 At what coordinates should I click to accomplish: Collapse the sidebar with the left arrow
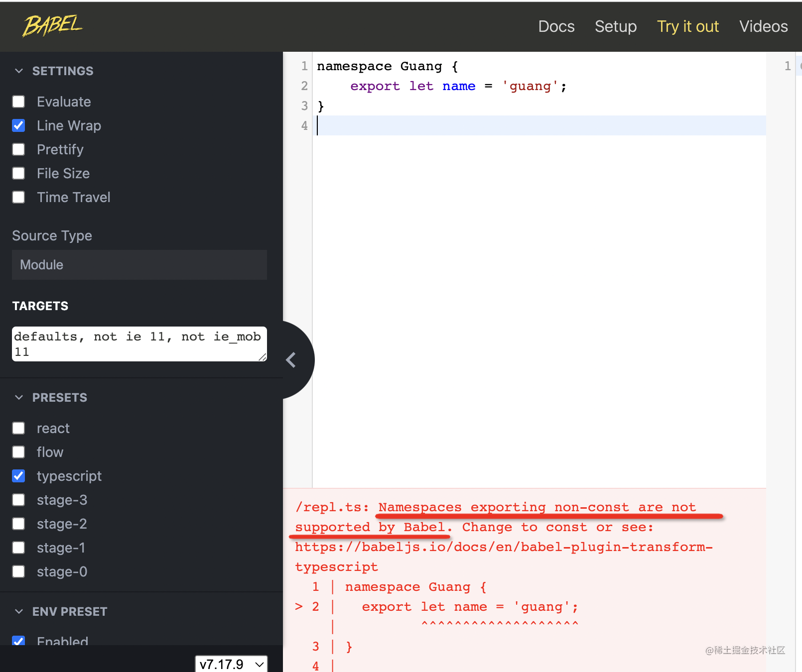pyautogui.click(x=291, y=360)
